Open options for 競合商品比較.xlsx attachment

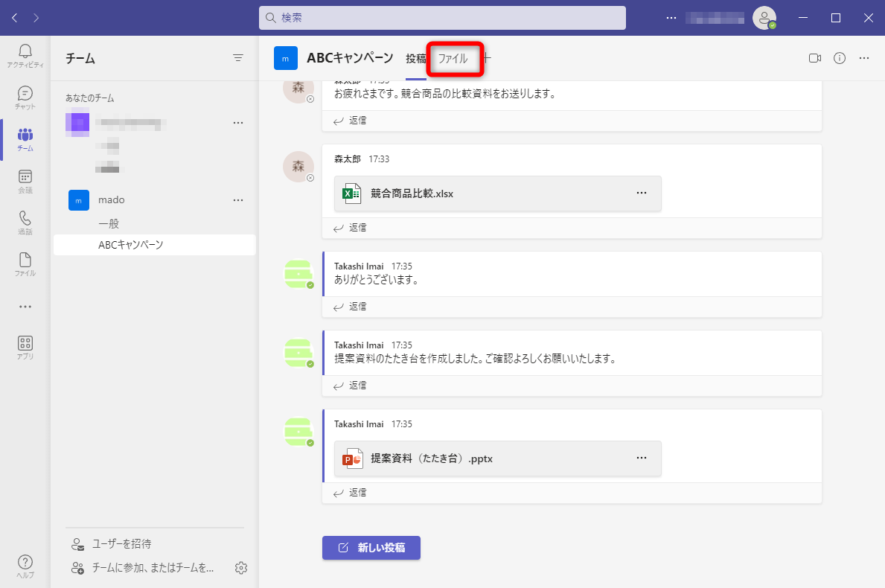pyautogui.click(x=641, y=192)
